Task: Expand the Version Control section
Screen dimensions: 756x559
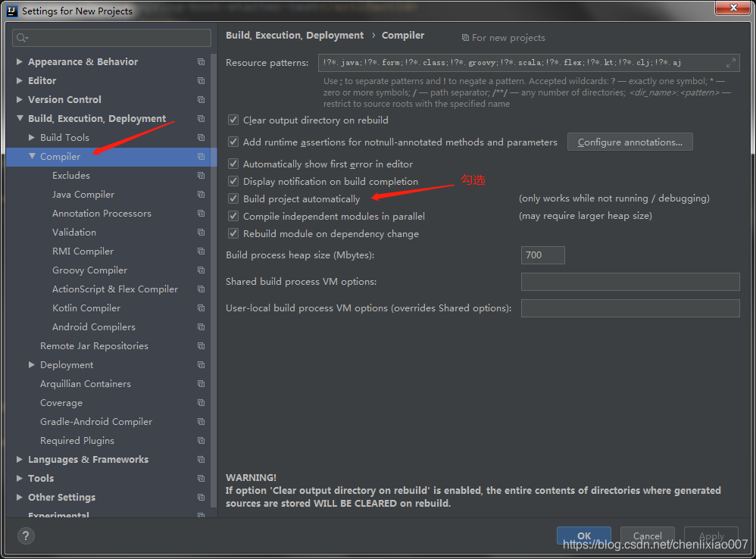Action: (x=19, y=100)
